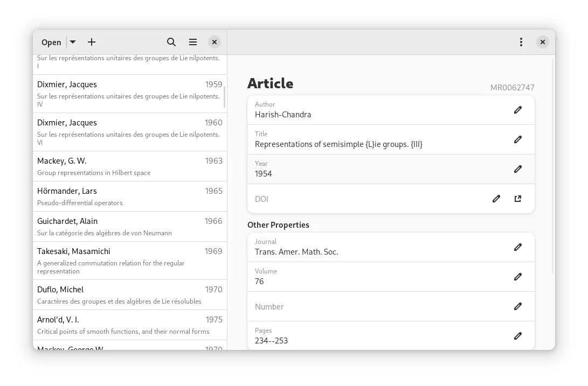The width and height of the screenshot is (588, 386).
Task: Edit the Number field pencil icon
Action: 518,306
